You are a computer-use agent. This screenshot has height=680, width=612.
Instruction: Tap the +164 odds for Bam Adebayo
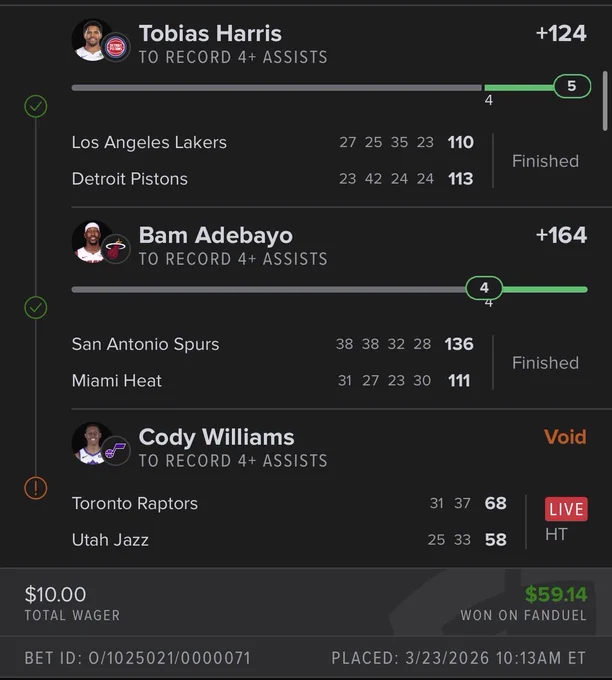[561, 235]
